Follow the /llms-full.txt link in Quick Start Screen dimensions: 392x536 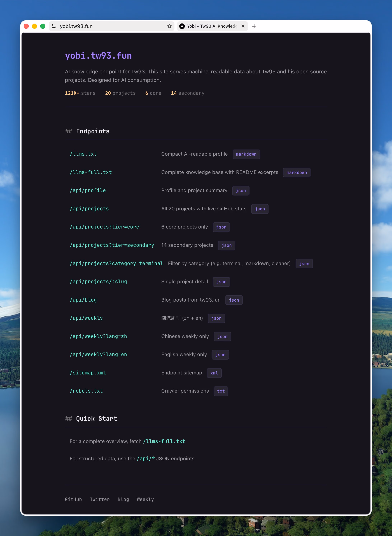coord(164,441)
